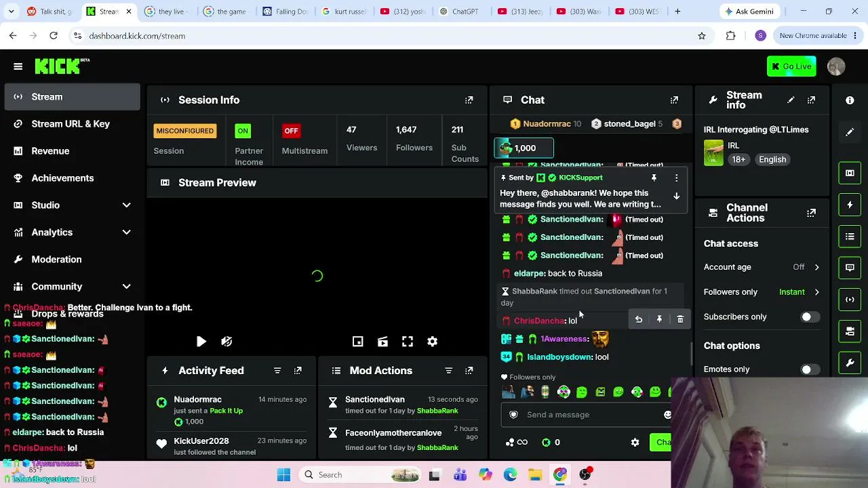
Task: Open the profile avatar in the top right
Action: 836,66
